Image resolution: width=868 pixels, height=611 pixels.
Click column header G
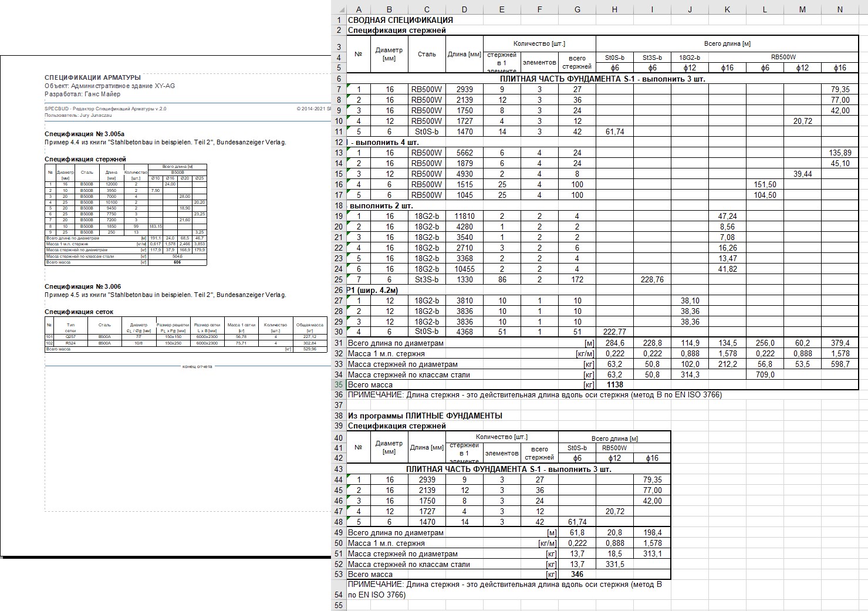(x=577, y=9)
